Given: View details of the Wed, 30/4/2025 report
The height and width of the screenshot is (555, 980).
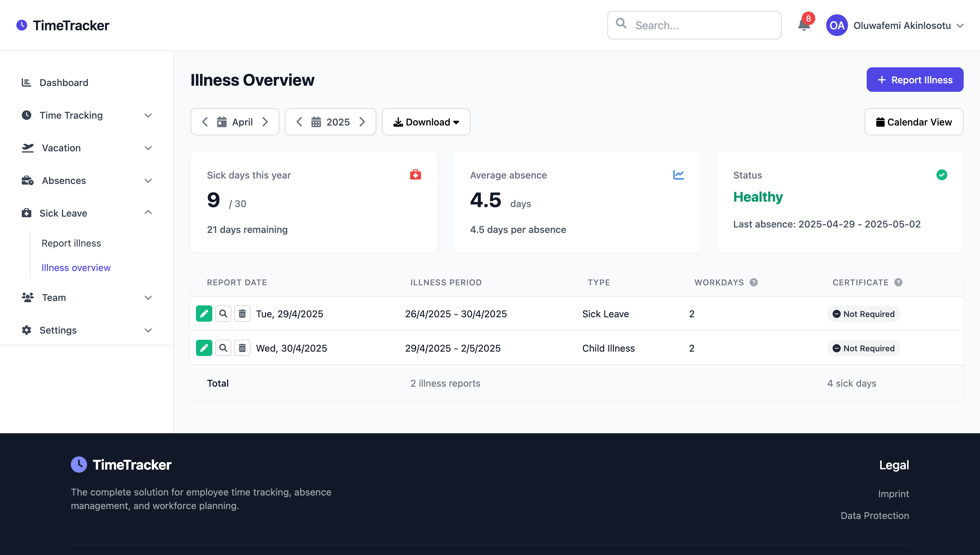Looking at the screenshot, I should click(223, 348).
